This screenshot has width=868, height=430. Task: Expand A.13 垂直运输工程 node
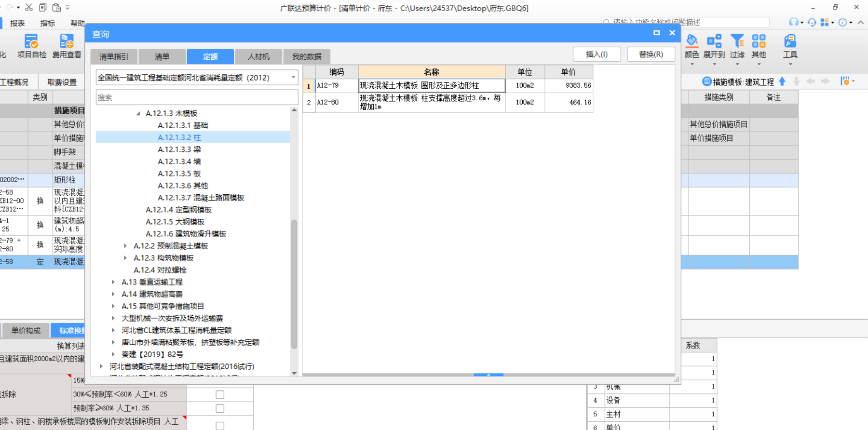(113, 282)
